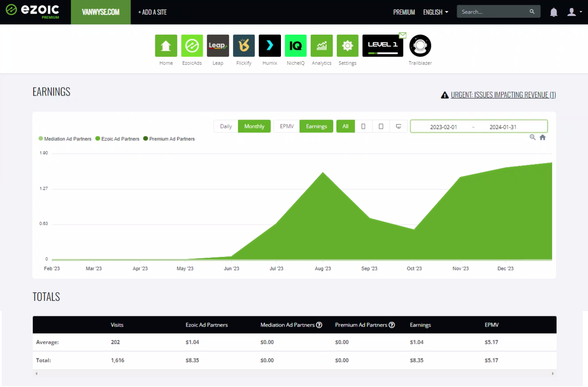Image resolution: width=588 pixels, height=387 pixels.
Task: Click the Aug '23 axis label
Action: coord(323,269)
